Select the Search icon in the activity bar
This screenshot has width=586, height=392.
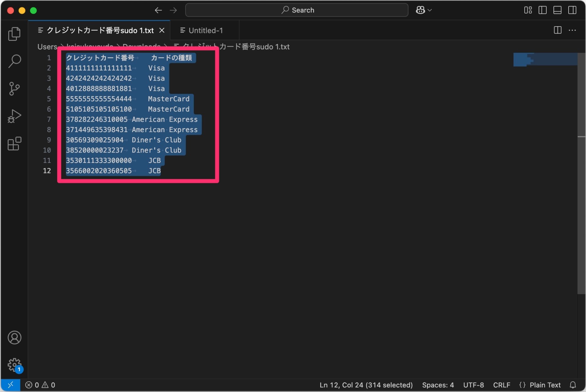(14, 61)
